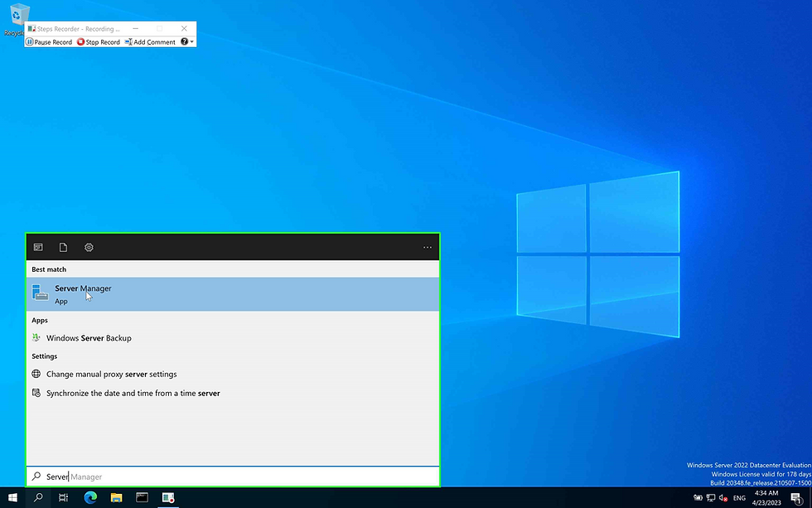Open the search panel more options ellipsis
This screenshot has height=508, width=812.
coord(428,248)
